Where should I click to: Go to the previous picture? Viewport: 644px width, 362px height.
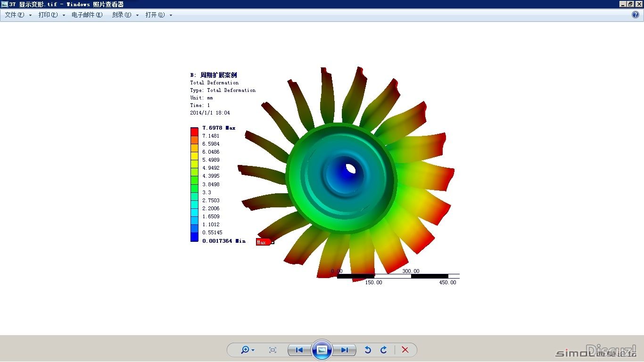point(299,350)
